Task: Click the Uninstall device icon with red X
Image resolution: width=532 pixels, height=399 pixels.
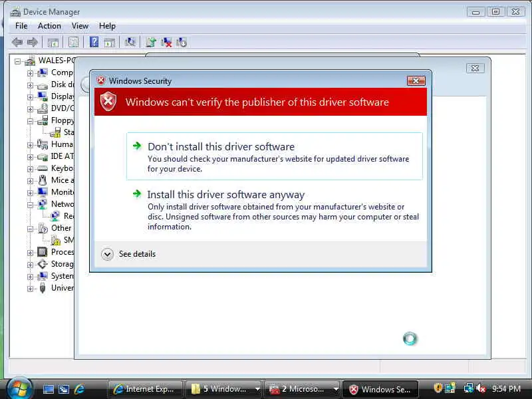Action: [166, 43]
